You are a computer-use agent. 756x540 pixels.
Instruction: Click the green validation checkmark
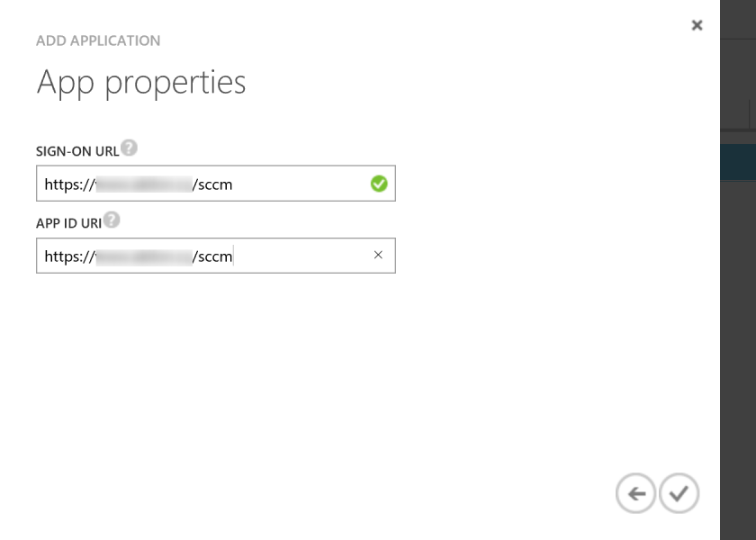(379, 183)
